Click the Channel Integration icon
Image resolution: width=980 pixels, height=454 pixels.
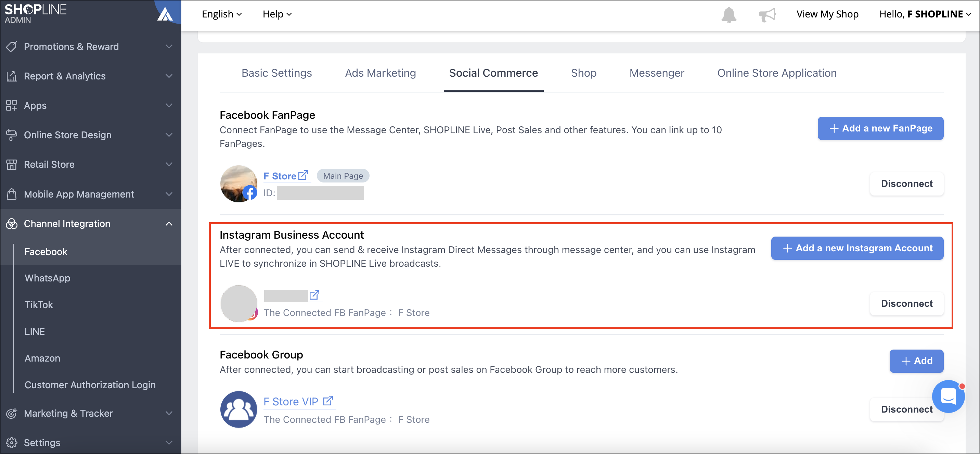point(11,224)
